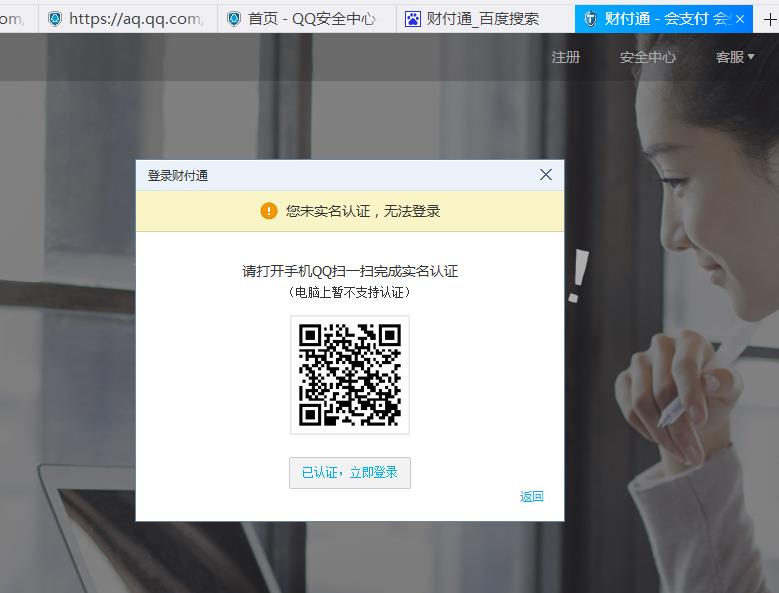
Task: Close the 财付通 browser tab
Action: tap(740, 19)
